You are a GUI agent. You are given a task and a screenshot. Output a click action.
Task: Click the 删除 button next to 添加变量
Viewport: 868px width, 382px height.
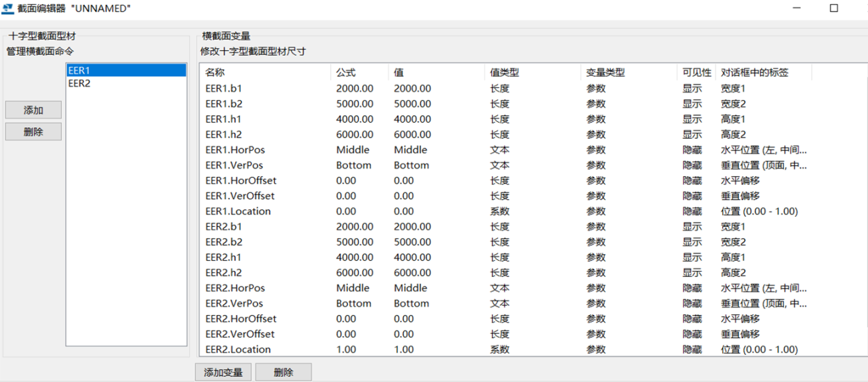[283, 373]
